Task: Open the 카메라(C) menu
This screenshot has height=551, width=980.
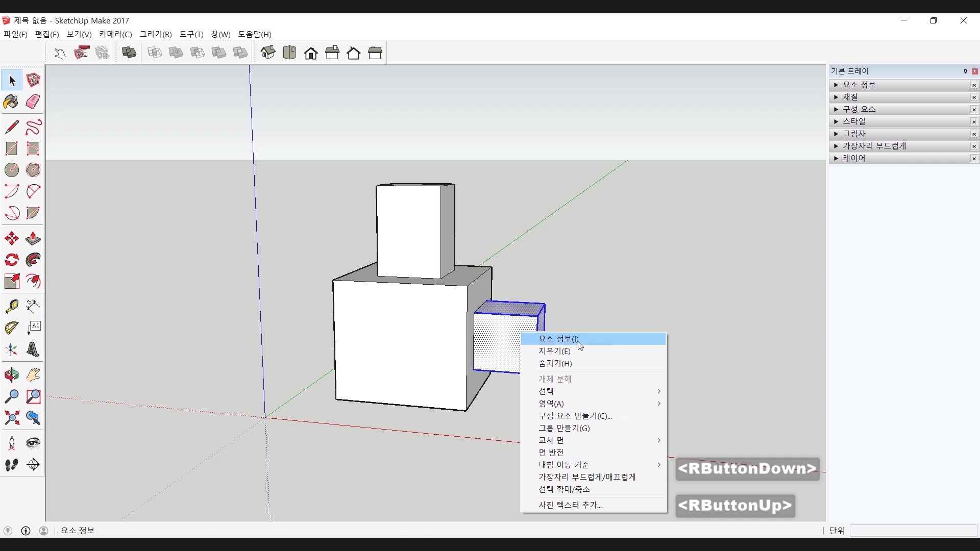Action: tap(115, 34)
